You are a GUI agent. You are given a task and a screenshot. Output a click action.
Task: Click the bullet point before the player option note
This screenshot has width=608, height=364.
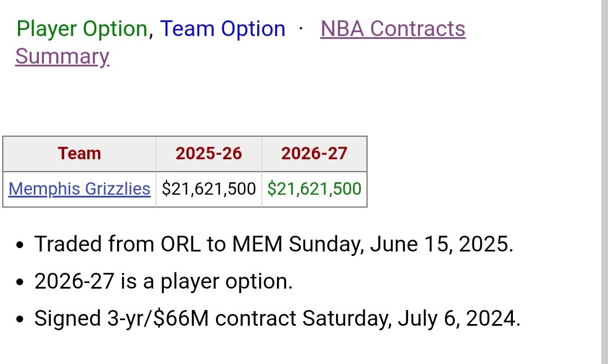[20, 282]
